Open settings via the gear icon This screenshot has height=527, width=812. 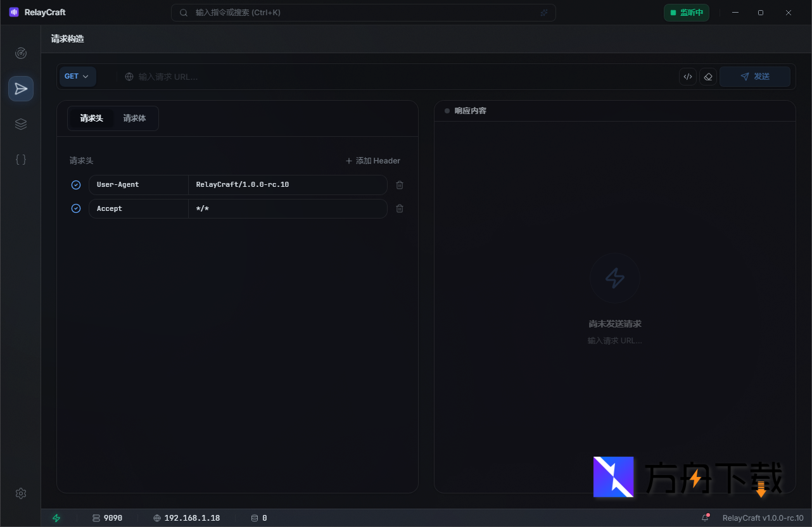coord(20,493)
